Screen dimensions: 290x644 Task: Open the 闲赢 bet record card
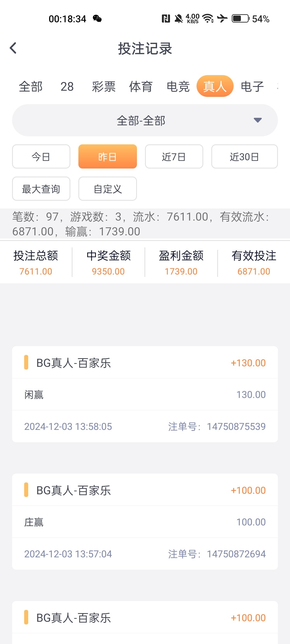145,394
